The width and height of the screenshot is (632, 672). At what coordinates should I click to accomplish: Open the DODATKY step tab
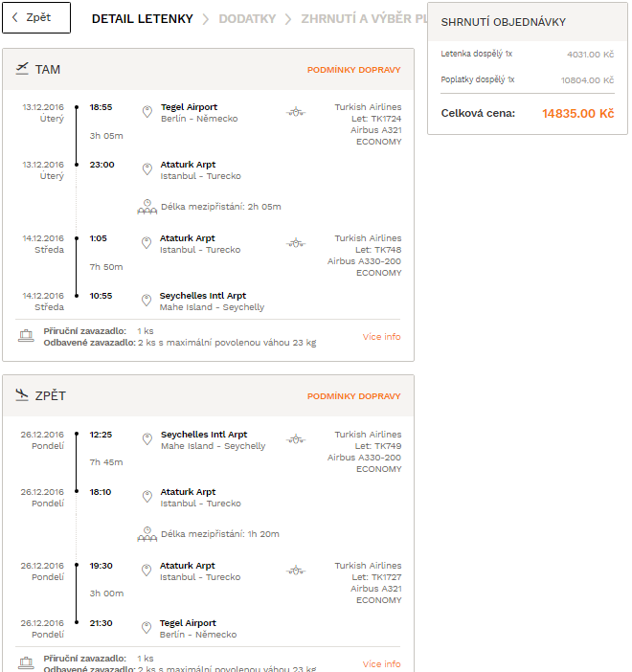click(x=247, y=19)
